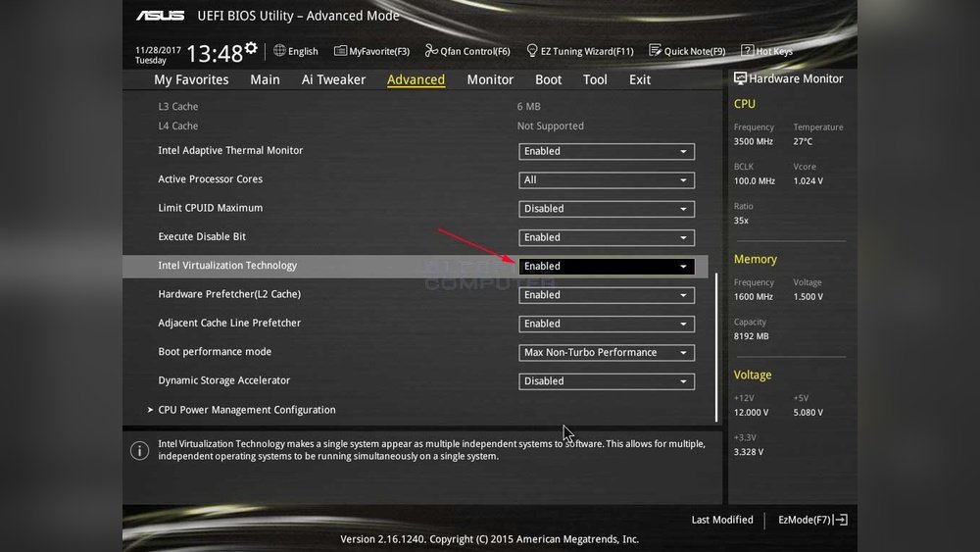
Task: Open Intel Virtualization Technology dropdown
Action: tap(606, 267)
